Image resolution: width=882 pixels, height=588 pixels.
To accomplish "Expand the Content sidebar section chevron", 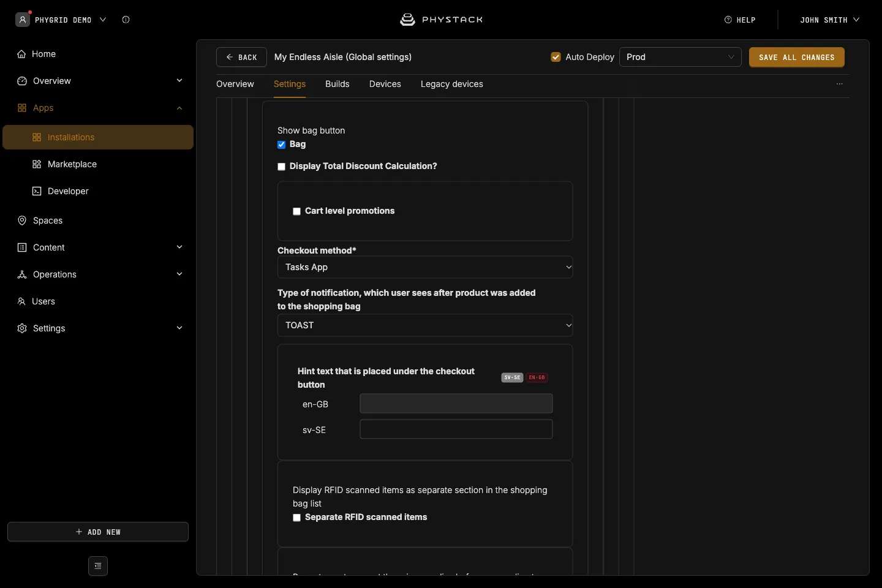I will tap(179, 247).
